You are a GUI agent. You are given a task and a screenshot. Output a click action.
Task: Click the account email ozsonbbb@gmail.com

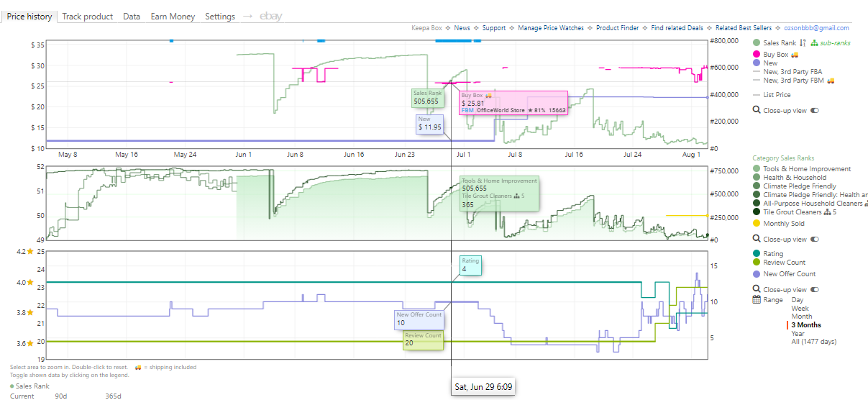point(816,28)
